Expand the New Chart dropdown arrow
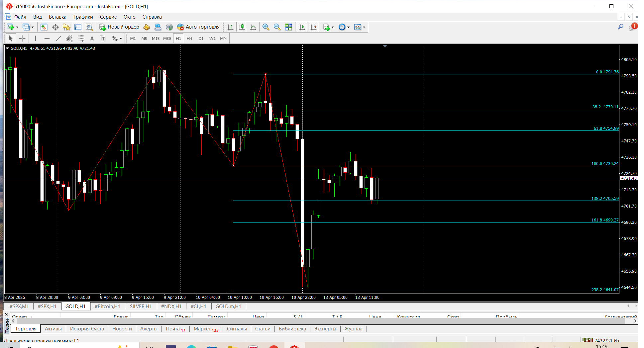 (17, 27)
